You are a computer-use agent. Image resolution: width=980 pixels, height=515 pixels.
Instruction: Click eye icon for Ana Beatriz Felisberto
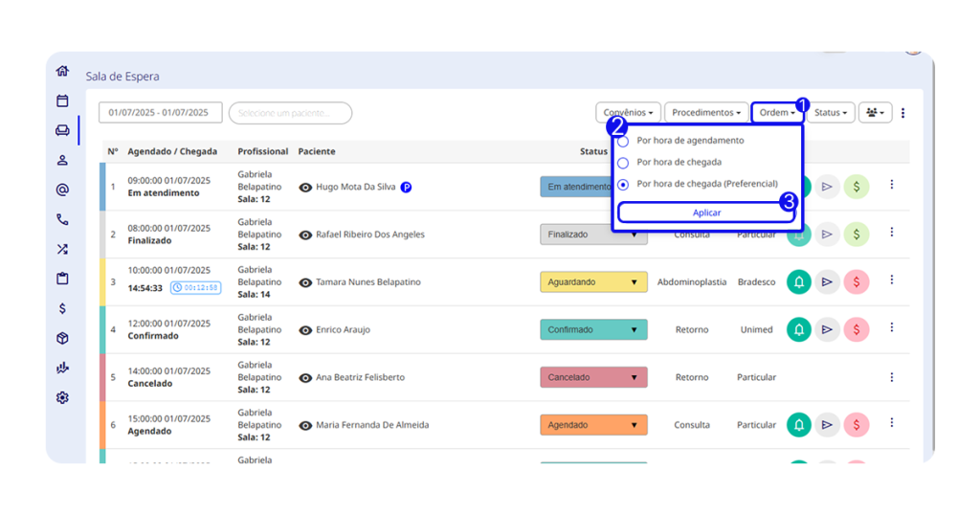click(x=305, y=378)
